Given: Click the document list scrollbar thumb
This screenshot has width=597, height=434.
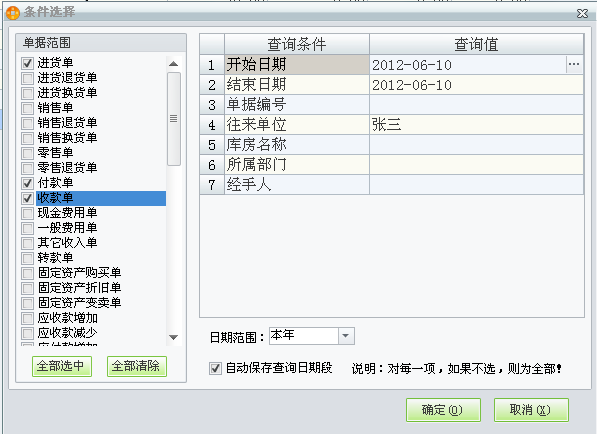Looking at the screenshot, I should [x=174, y=119].
